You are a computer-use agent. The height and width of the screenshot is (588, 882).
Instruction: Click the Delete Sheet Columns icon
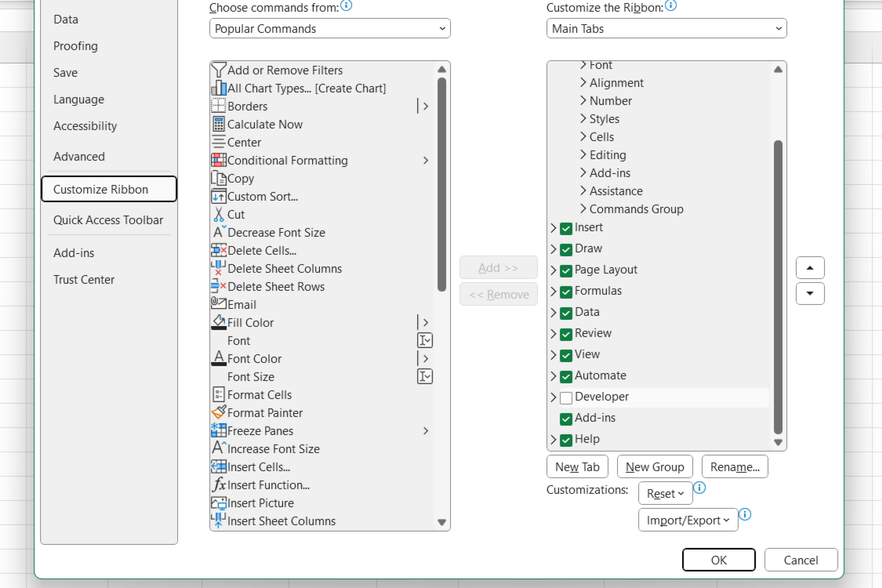(218, 268)
